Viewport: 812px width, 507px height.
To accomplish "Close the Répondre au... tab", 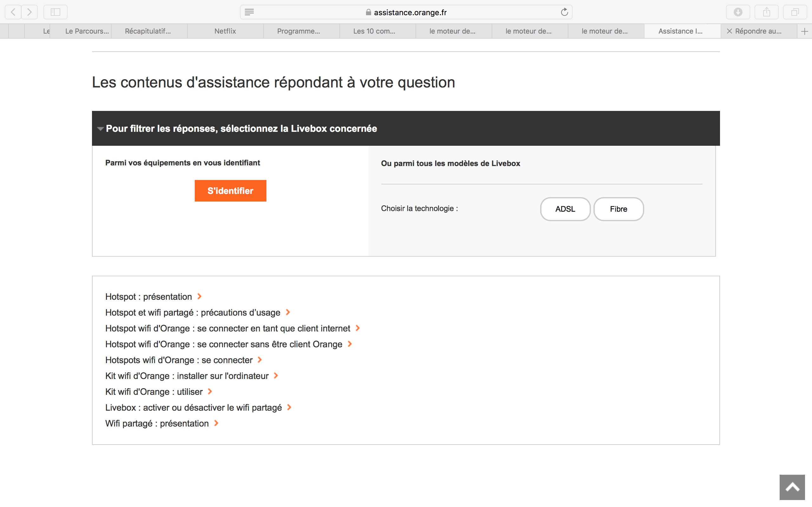I will tap(729, 31).
